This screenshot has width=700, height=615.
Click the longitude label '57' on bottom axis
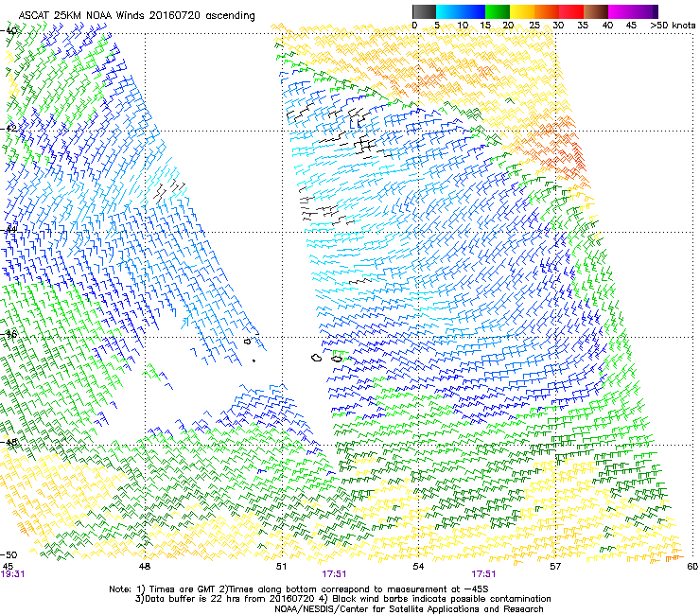pos(555,567)
